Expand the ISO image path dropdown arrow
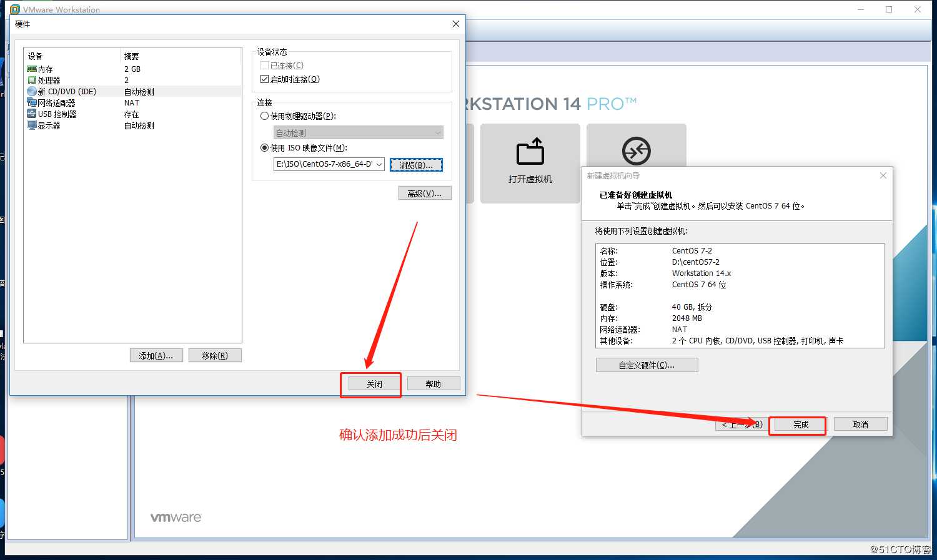Screen dimensions: 937x560 [379, 164]
